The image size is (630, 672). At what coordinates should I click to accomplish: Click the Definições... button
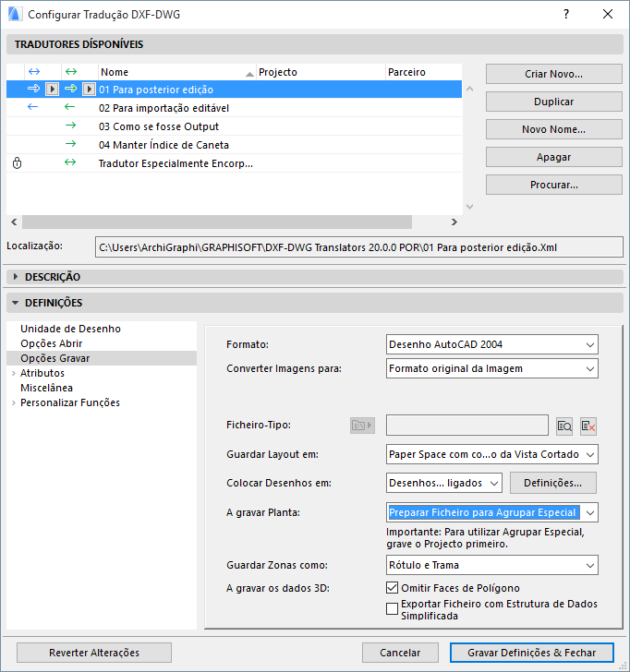click(x=552, y=483)
